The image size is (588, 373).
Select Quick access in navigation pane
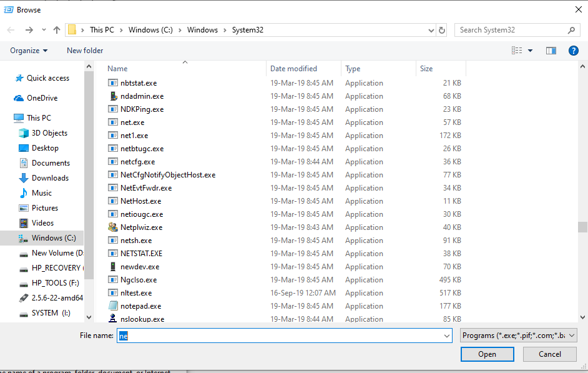(48, 78)
